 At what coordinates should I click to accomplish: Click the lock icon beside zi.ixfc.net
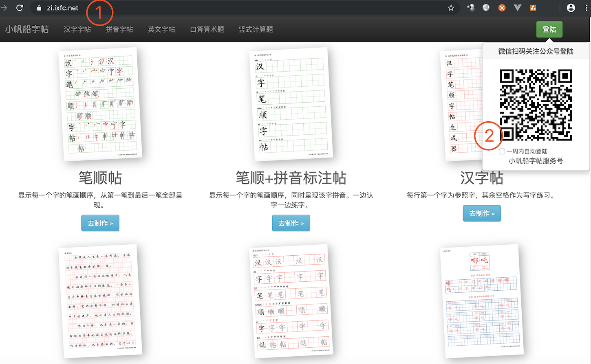(39, 8)
